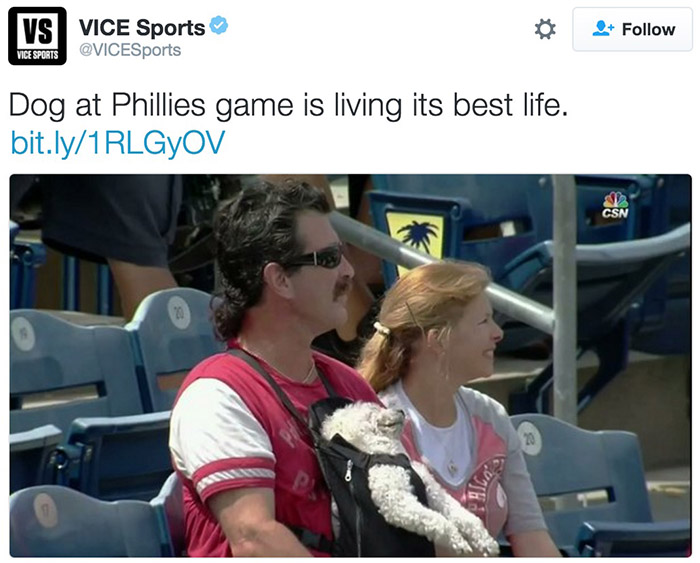
Task: Click the blue verified checkmark badge
Action: tap(219, 26)
